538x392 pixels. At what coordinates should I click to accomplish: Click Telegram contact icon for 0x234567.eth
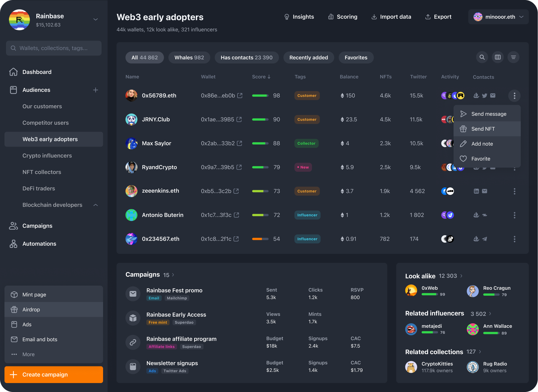point(484,239)
